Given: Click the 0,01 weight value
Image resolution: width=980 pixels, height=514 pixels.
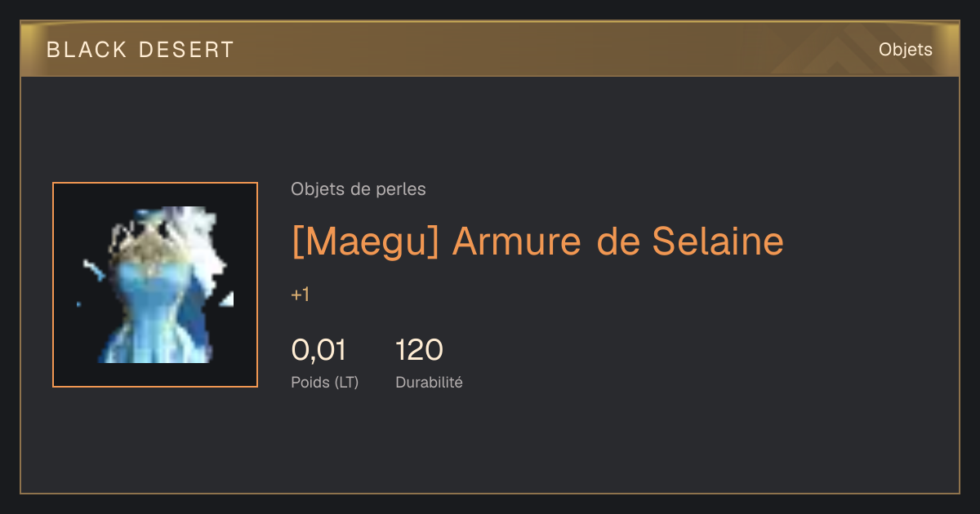Looking at the screenshot, I should click(318, 350).
